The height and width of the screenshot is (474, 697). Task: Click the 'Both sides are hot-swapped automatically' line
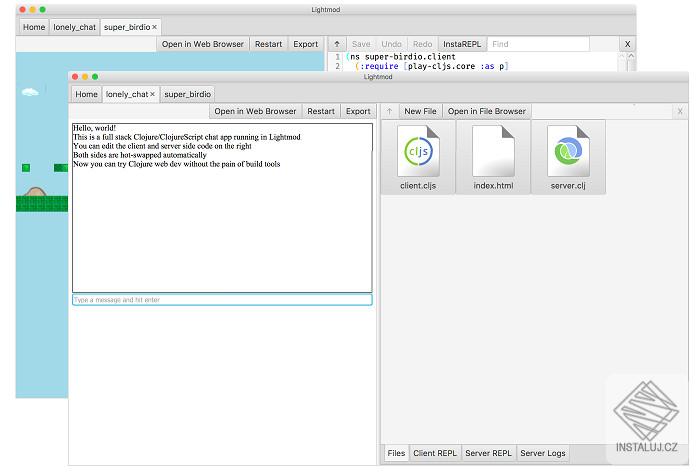[x=140, y=155]
